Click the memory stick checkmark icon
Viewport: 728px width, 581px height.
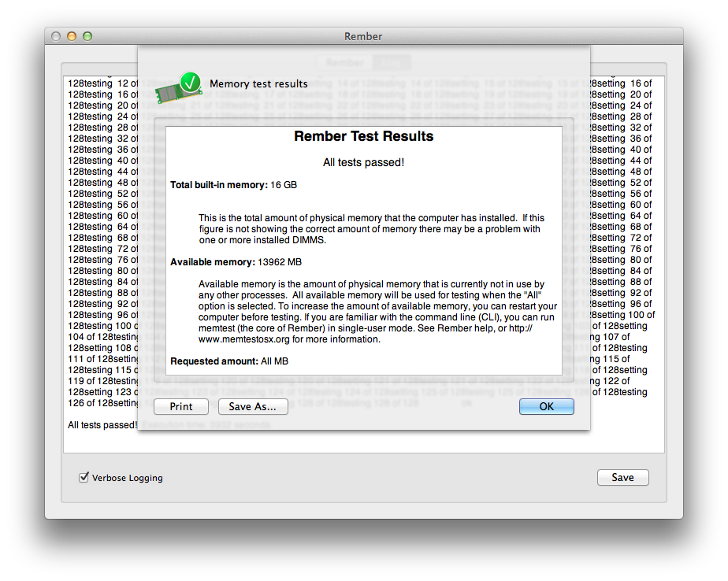tap(179, 87)
